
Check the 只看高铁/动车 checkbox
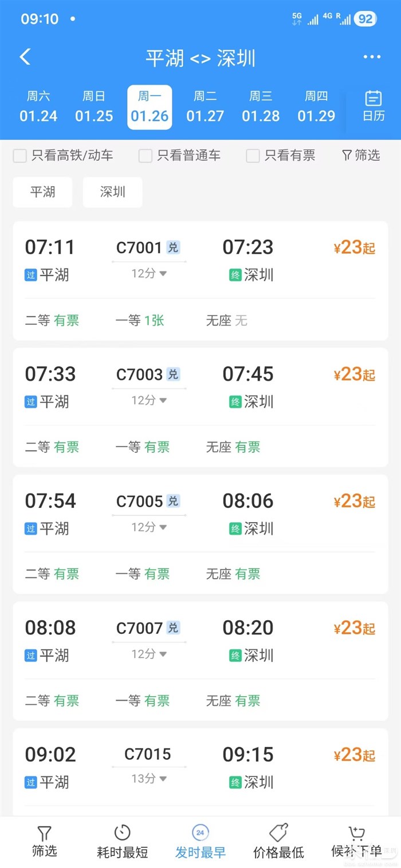pos(20,156)
